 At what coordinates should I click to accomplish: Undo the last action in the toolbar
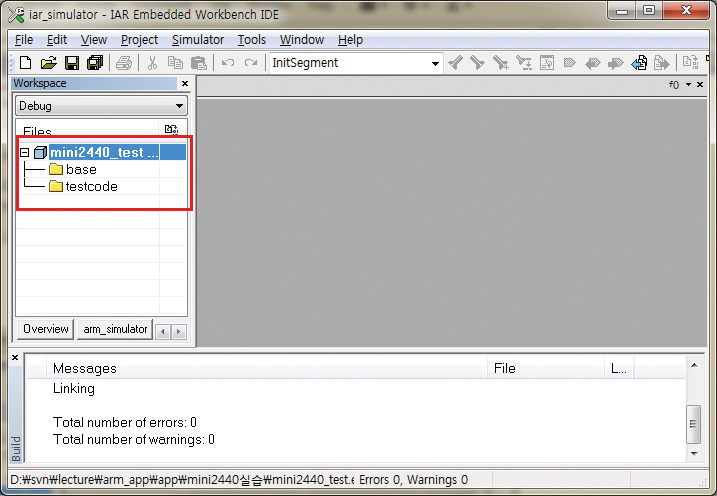228,63
